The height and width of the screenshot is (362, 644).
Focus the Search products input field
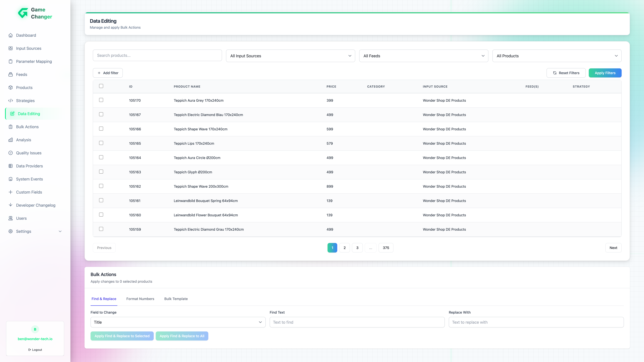coord(157,55)
